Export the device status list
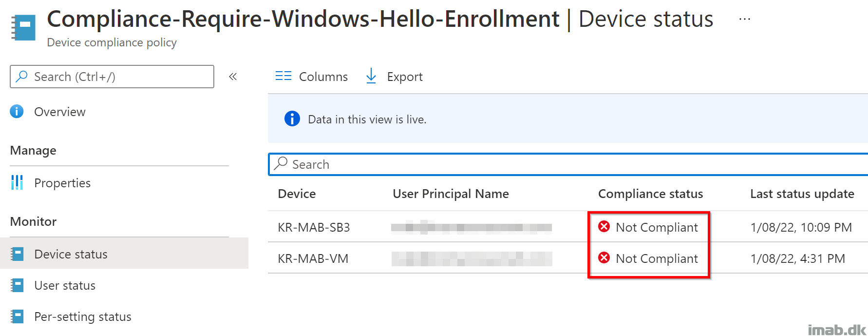Screen dimensions: 868x336 [x=394, y=77]
